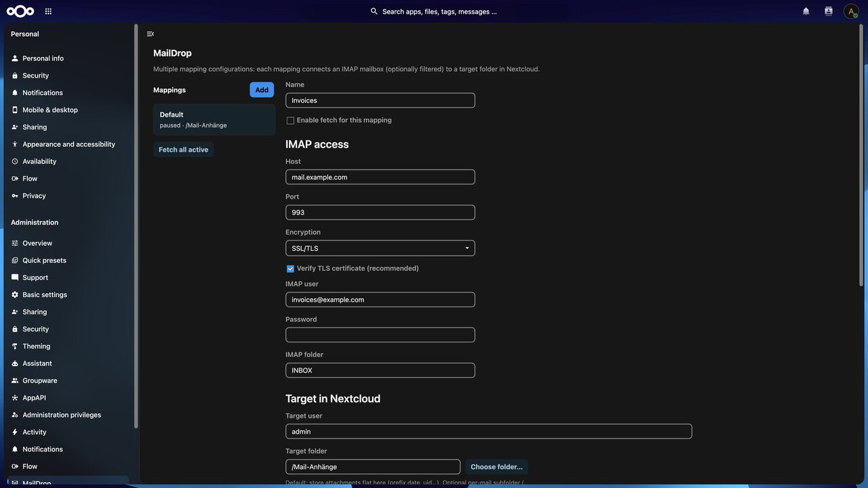Click the personal Security lock icon

(15, 75)
